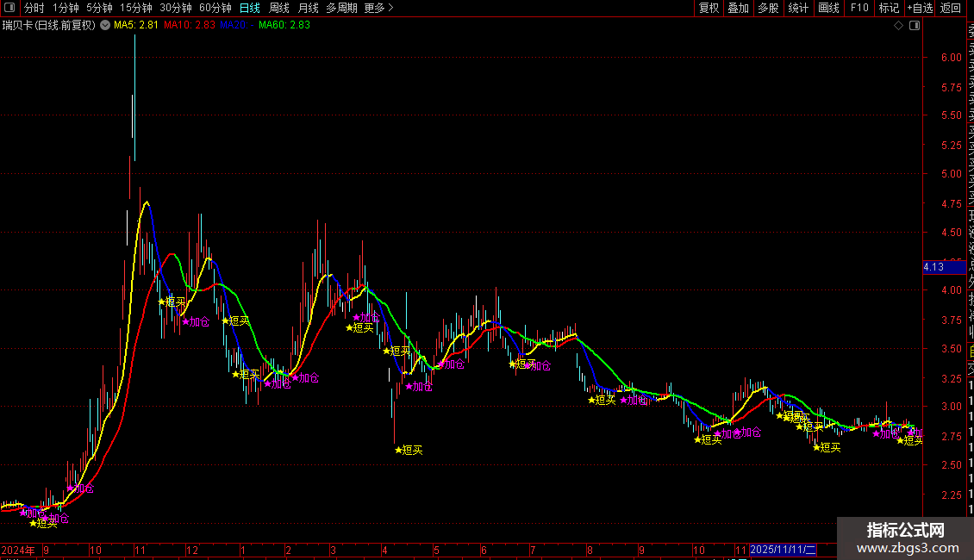Screen dimensions: 974x560
Task: Open the indicator dropdown beside 瑞贝卡 title
Action: (x=105, y=26)
